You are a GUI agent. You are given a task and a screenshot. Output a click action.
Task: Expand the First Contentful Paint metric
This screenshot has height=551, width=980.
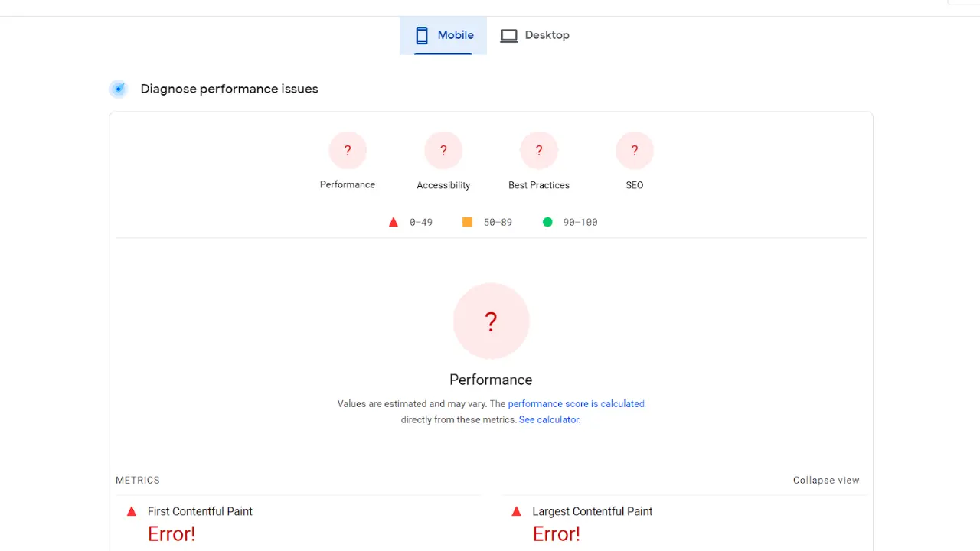(x=200, y=511)
